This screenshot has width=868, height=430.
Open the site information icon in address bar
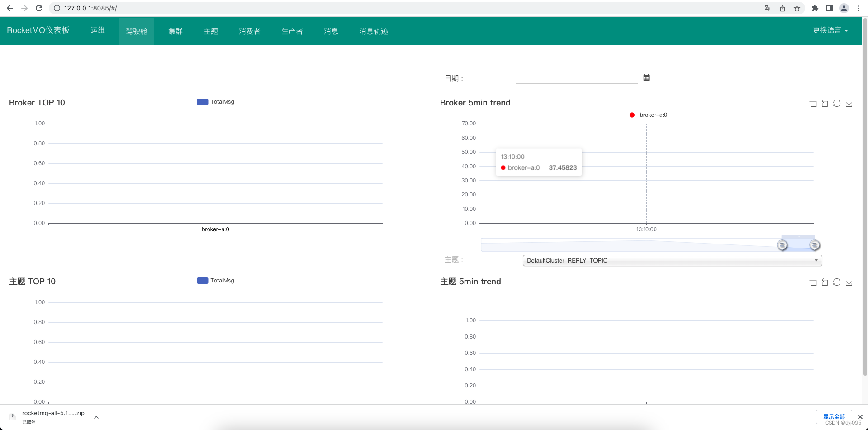coord(57,8)
